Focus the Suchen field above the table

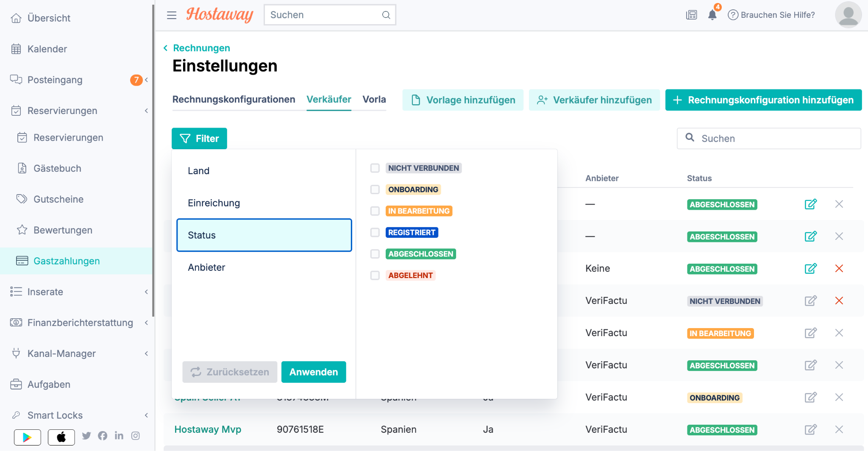click(x=769, y=139)
